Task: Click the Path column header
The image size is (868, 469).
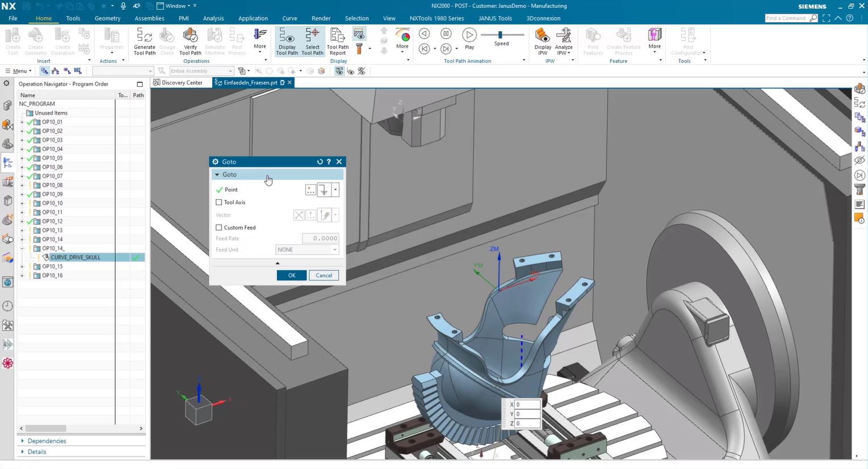Action: point(138,95)
